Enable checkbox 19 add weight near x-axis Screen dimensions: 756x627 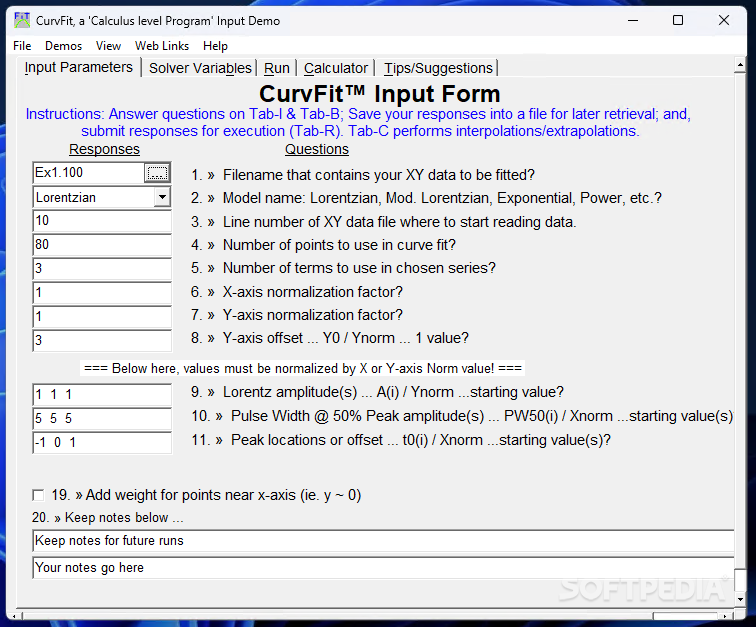point(38,495)
